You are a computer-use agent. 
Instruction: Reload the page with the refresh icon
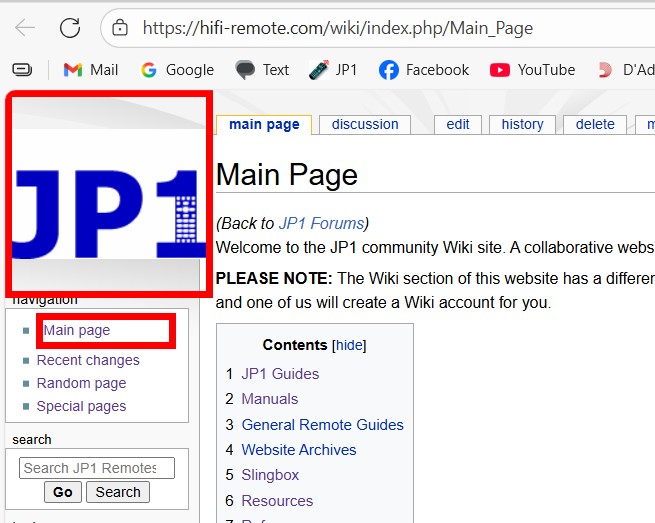coord(70,28)
